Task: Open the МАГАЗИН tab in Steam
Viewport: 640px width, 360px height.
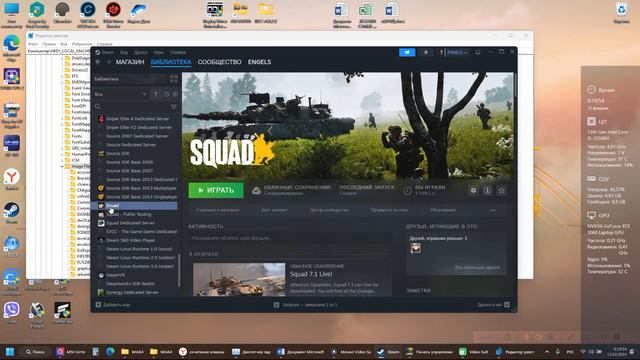Action: (130, 62)
